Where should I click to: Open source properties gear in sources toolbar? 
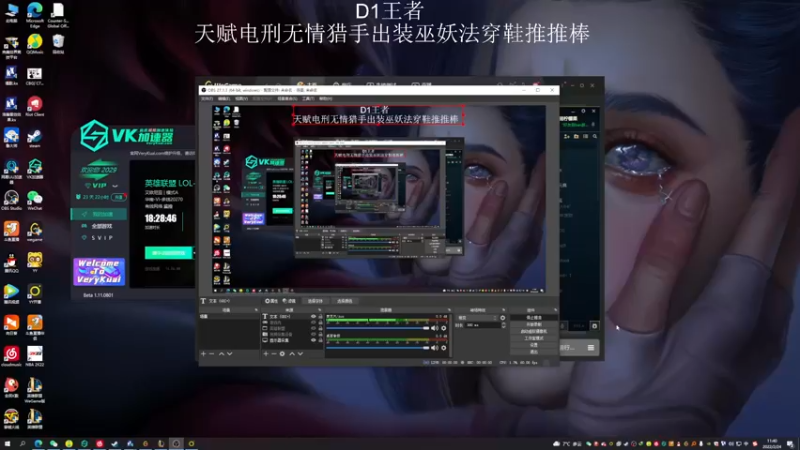pyautogui.click(x=282, y=354)
